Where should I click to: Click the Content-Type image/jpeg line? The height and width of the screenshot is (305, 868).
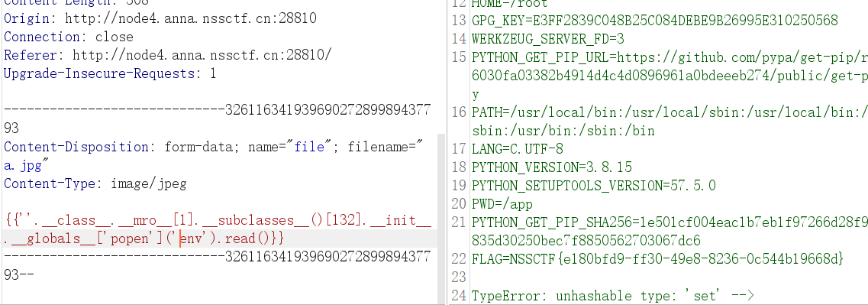(x=95, y=183)
